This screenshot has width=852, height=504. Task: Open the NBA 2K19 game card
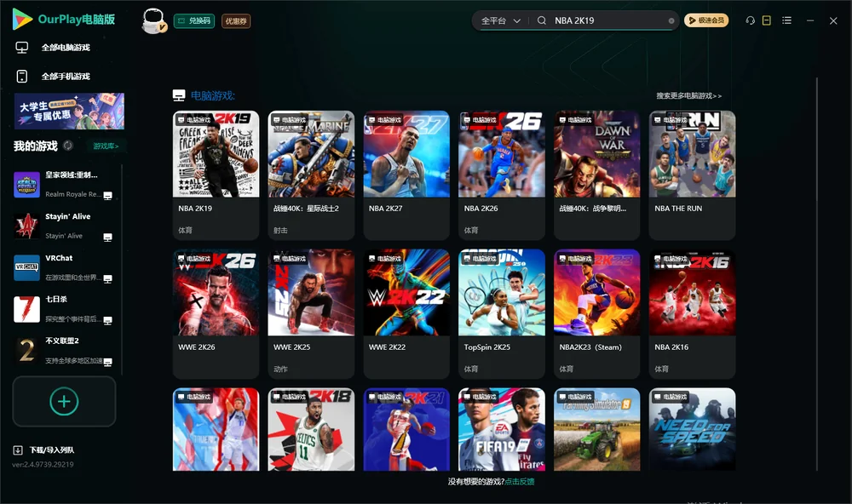(x=216, y=175)
